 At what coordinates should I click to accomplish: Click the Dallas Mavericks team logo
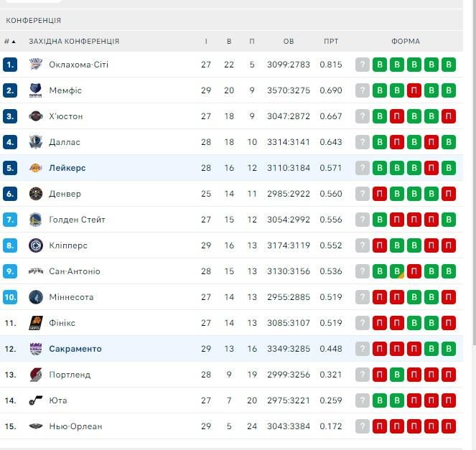35,141
